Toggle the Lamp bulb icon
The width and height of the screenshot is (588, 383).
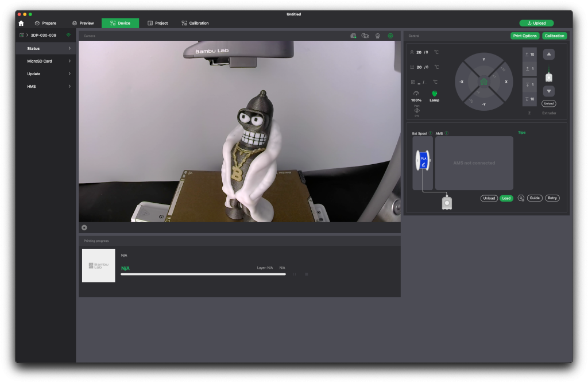click(434, 94)
